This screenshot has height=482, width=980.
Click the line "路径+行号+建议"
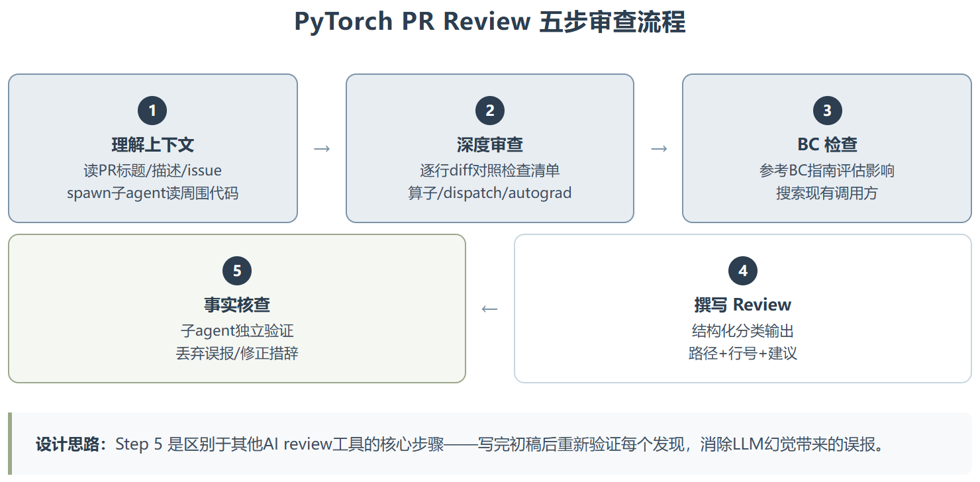[742, 354]
